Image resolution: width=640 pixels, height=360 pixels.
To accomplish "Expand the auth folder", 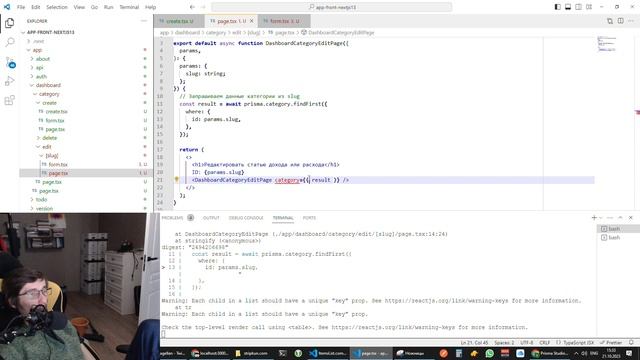I will tap(41, 76).
